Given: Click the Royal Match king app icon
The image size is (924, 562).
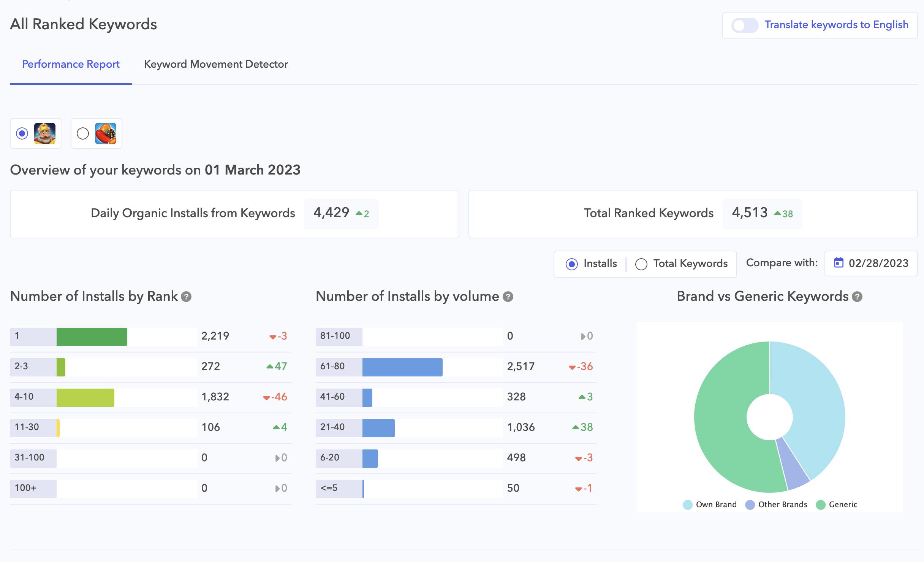Looking at the screenshot, I should (x=45, y=133).
